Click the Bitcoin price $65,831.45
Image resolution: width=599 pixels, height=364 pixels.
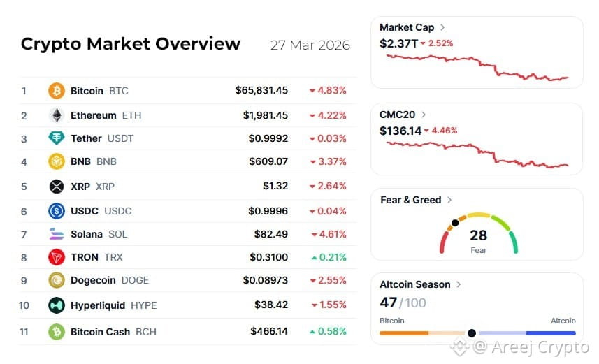point(261,91)
